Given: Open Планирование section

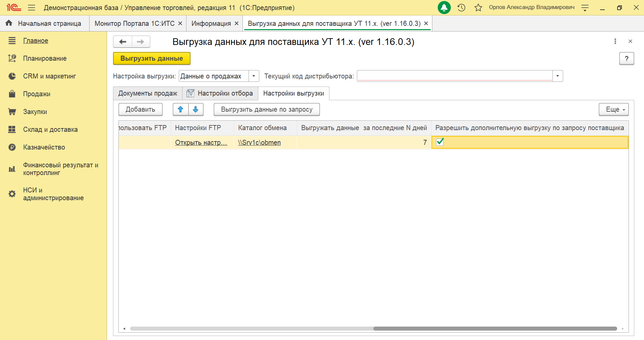Looking at the screenshot, I should click(x=45, y=58).
